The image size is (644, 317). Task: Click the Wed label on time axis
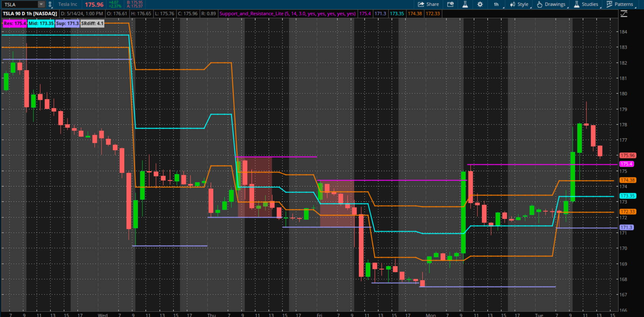(x=103, y=315)
